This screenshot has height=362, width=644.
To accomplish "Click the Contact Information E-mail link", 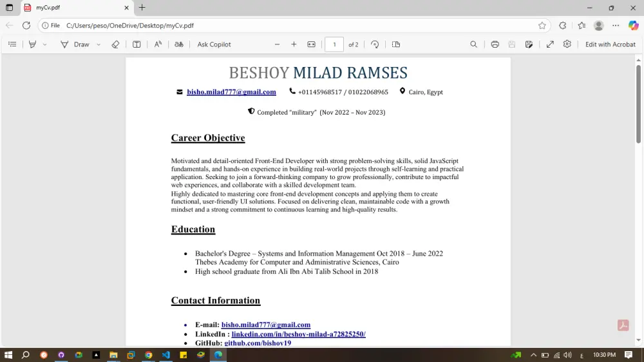I will (x=266, y=325).
